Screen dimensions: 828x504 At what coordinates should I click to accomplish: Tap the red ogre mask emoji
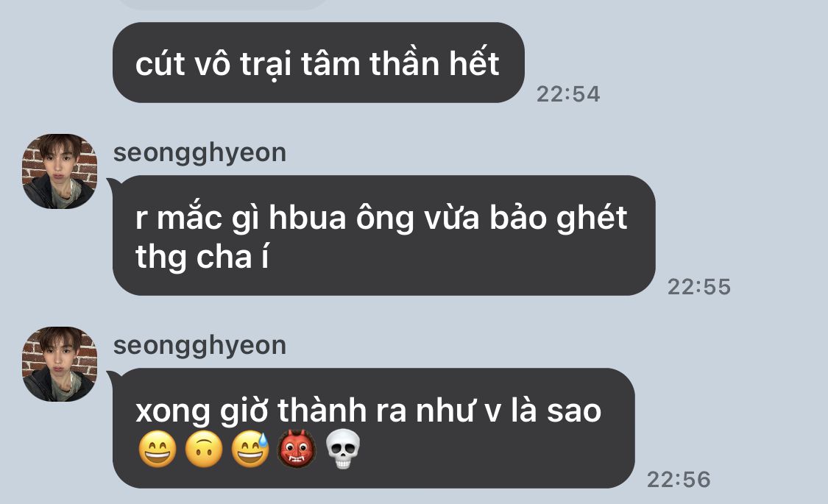pyautogui.click(x=297, y=450)
